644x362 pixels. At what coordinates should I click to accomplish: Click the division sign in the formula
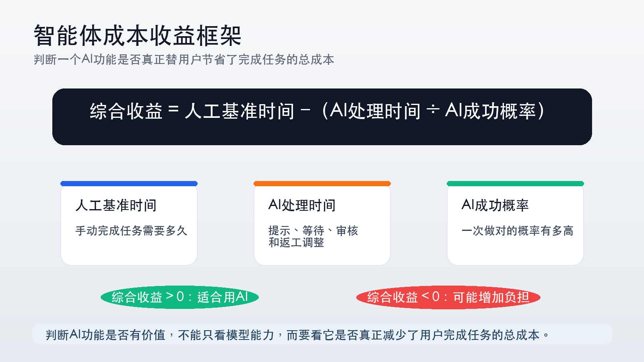[x=433, y=110]
